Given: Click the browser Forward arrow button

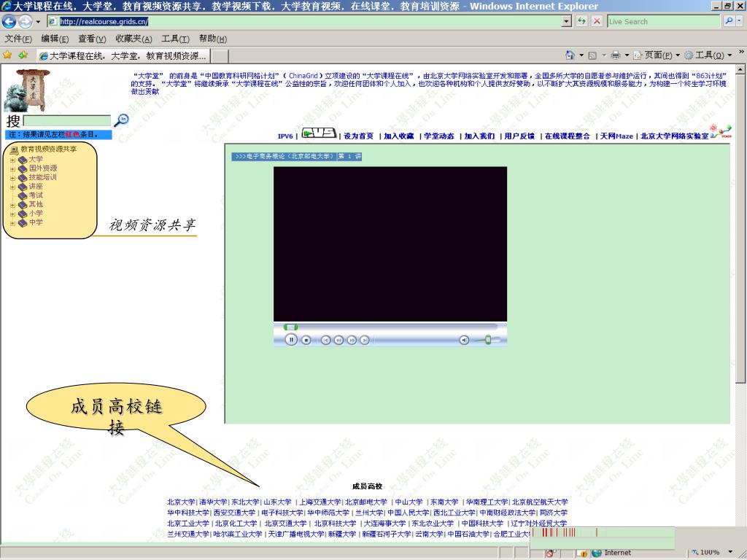Looking at the screenshot, I should click(x=25, y=21).
